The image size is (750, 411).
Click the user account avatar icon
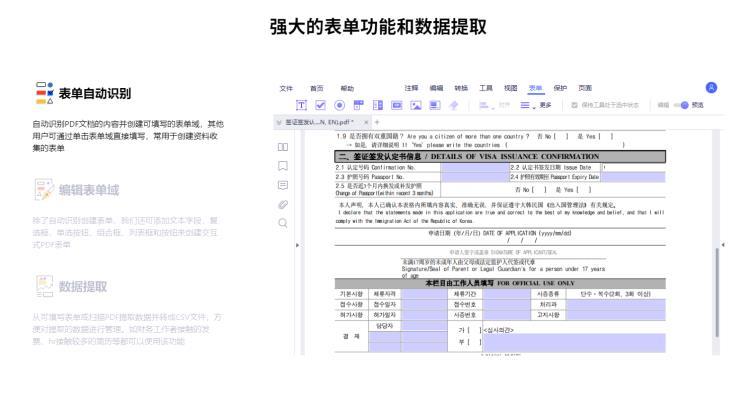711,88
